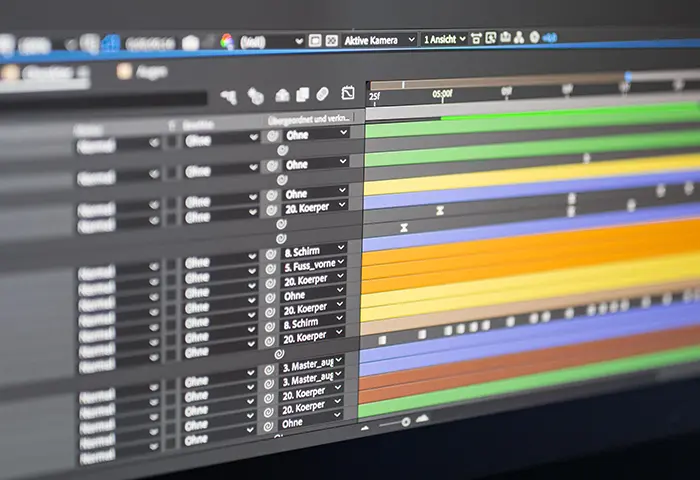This screenshot has height=480, width=700.
Task: Open the 1 Ansicht view layout dropdown
Action: [444, 39]
